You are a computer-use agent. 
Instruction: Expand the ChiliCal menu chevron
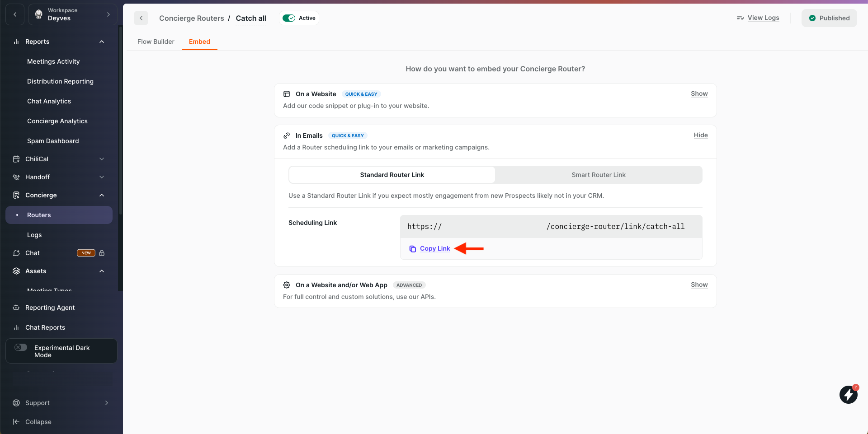pyautogui.click(x=102, y=159)
